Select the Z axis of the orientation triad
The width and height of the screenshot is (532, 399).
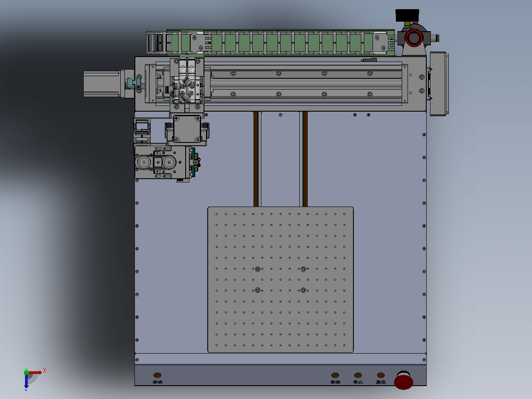[x=26, y=381]
